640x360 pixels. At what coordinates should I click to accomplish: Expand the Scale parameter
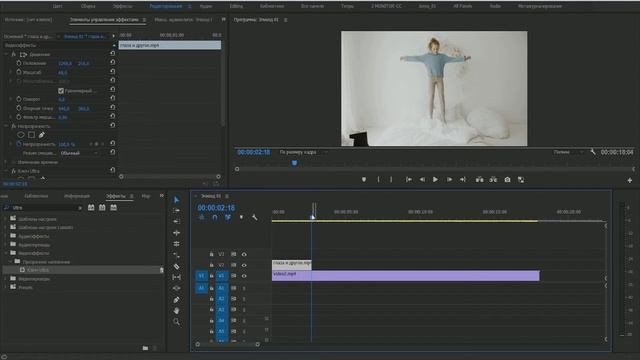tap(11, 72)
